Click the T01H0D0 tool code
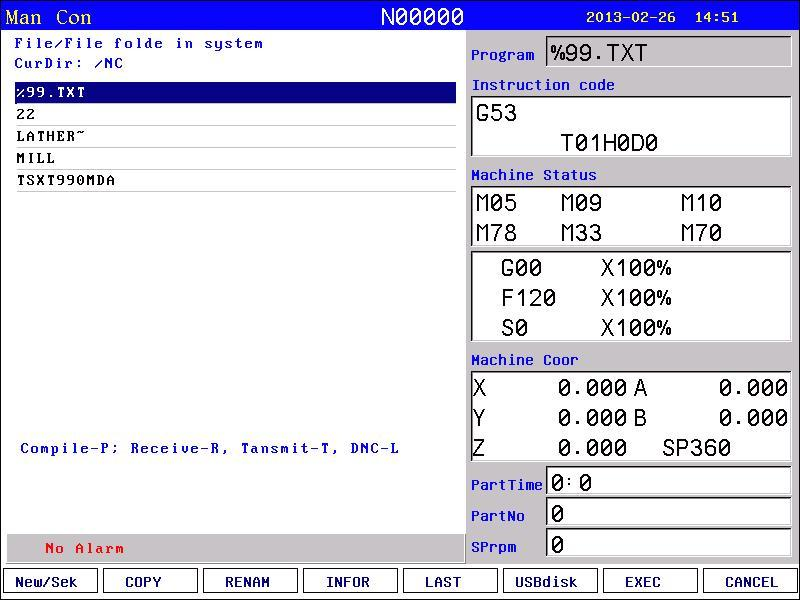 (609, 143)
